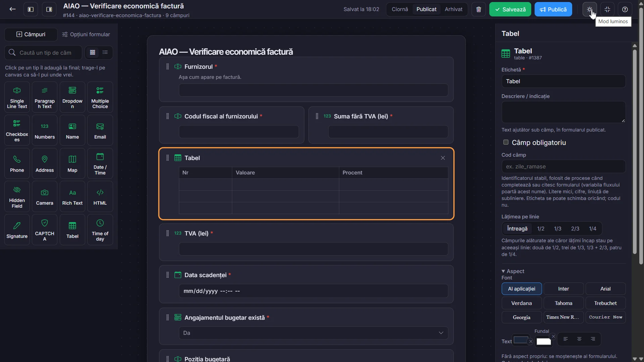
Task: Set line width to 1/4
Action: click(x=593, y=228)
